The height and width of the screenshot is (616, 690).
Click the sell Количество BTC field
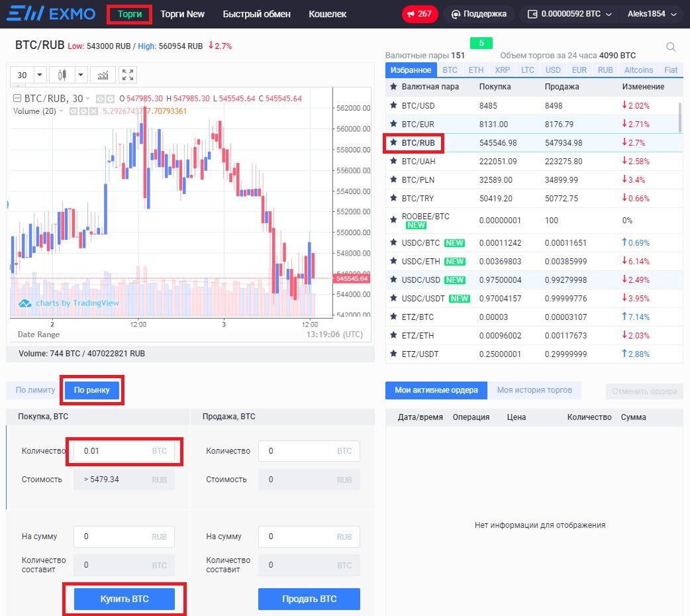click(309, 451)
